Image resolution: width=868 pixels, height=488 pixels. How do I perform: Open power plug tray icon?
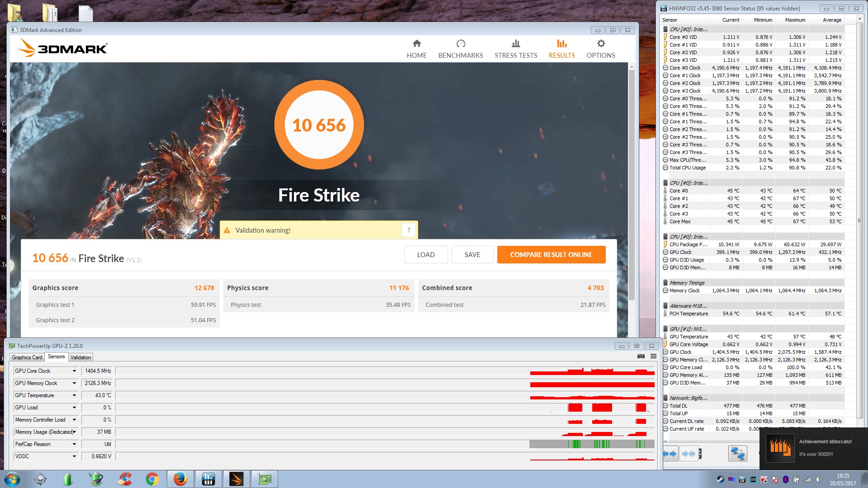797,479
